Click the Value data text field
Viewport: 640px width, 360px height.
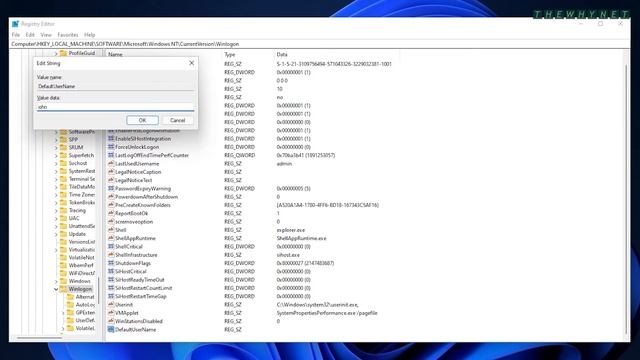(115, 107)
